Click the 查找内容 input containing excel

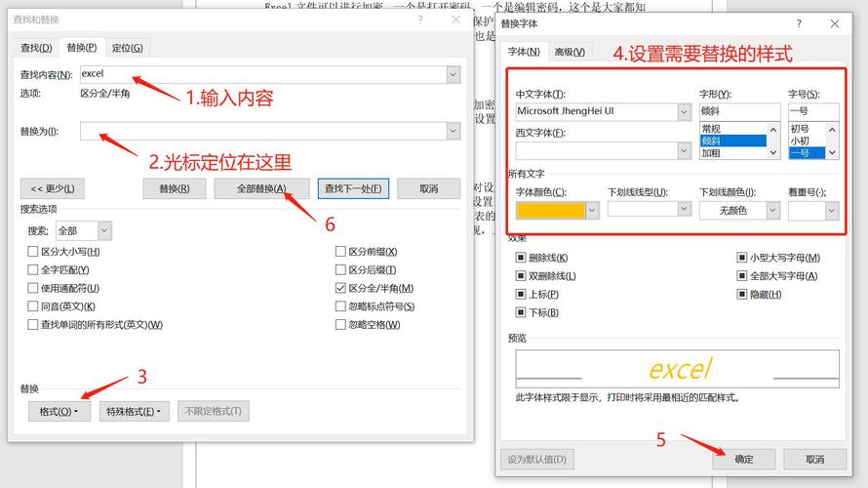(263, 74)
